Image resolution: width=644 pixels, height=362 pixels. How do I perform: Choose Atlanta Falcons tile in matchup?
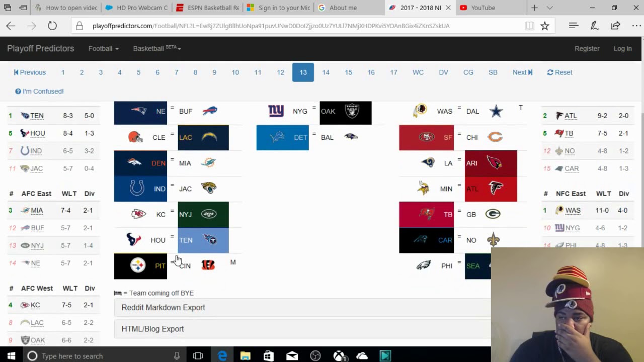click(491, 189)
